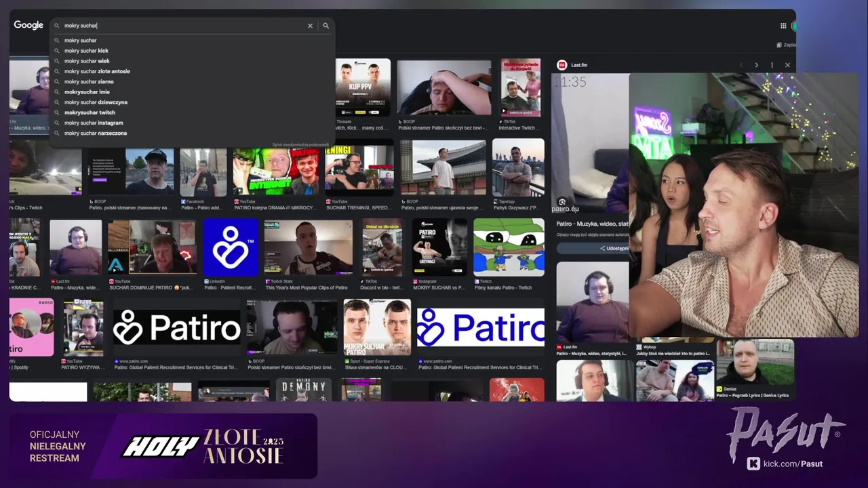Select suggestion 'mokry suchar dziewczyna'

pos(191,102)
